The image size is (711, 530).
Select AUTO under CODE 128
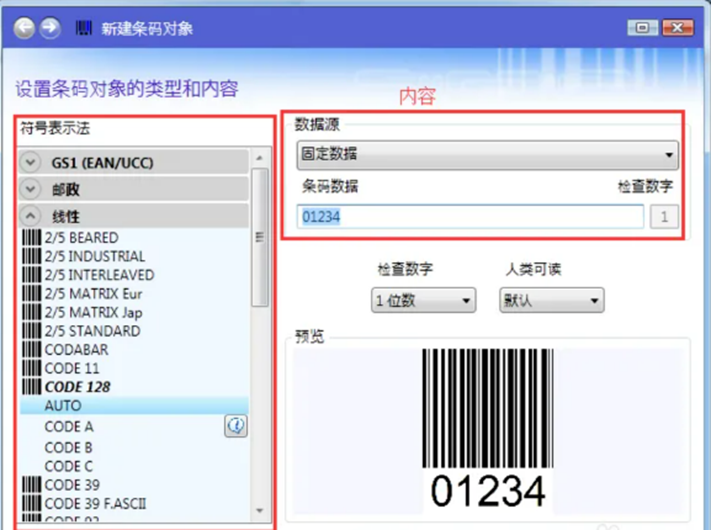(134, 405)
